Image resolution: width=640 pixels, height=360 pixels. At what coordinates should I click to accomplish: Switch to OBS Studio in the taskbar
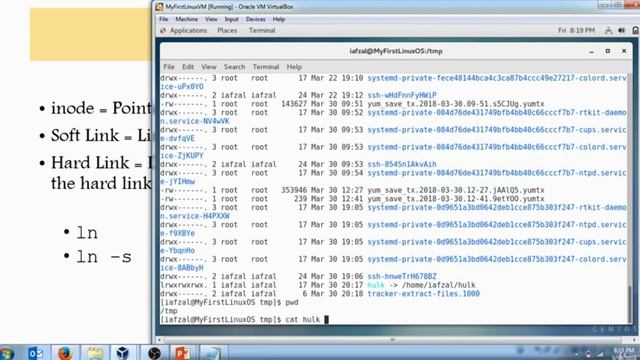(x=154, y=353)
